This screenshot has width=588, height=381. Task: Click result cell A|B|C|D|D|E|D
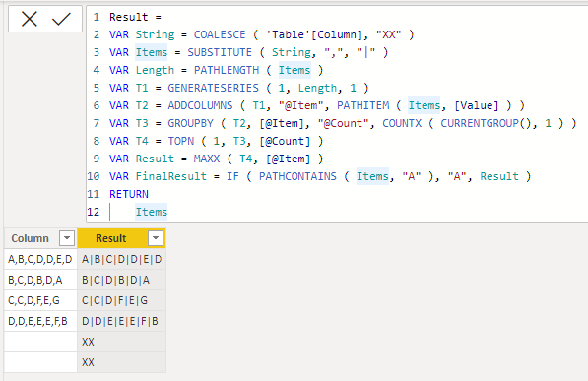[122, 259]
